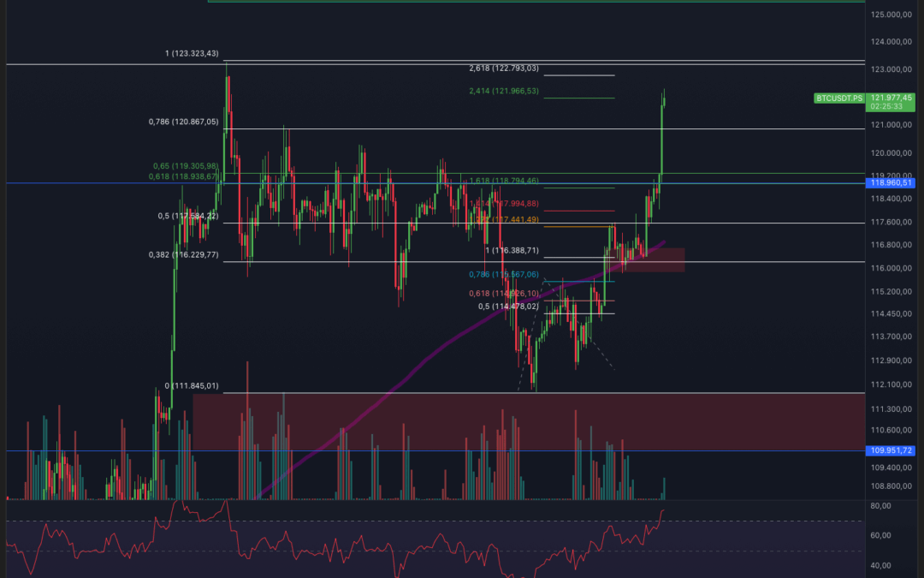Click the 116.800,00 price axis value
924x578 pixels.
[891, 245]
